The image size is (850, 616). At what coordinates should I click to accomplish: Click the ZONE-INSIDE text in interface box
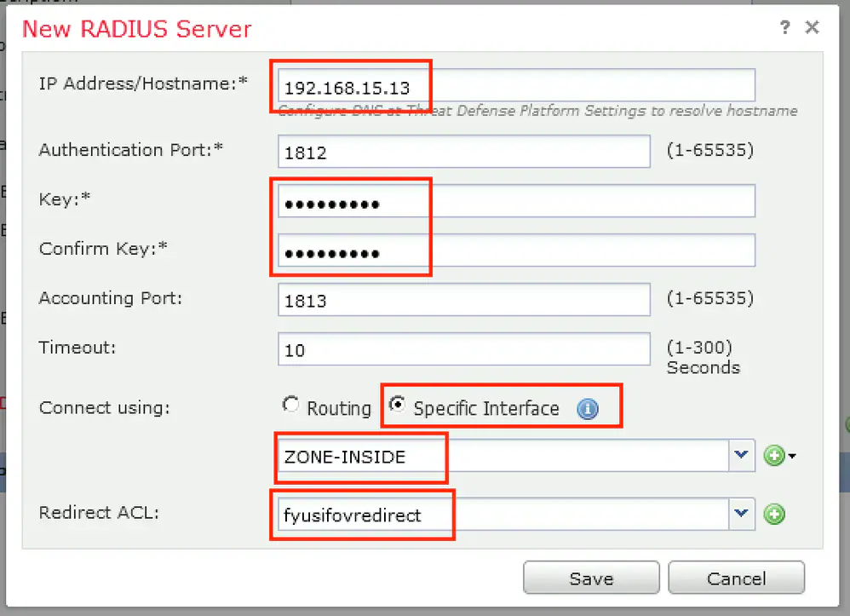pos(345,457)
